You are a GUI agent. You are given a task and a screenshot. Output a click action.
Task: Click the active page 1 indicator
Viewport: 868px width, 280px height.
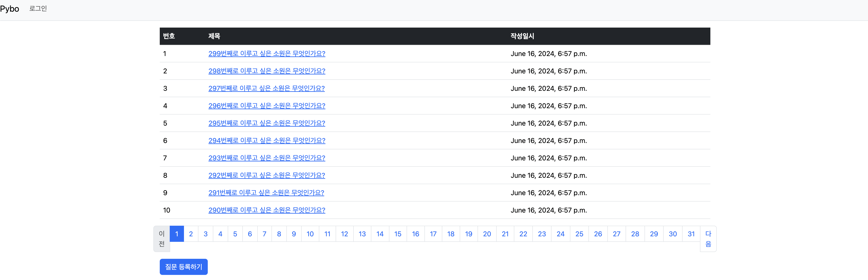(x=177, y=234)
